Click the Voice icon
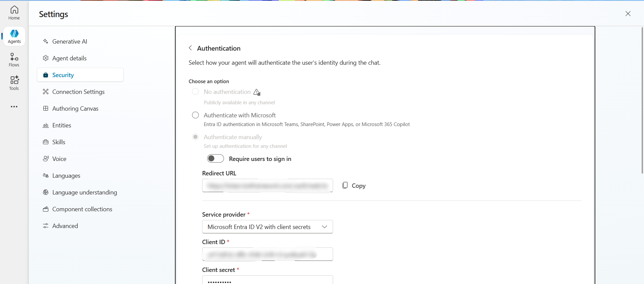The height and width of the screenshot is (284, 644). pos(46,159)
